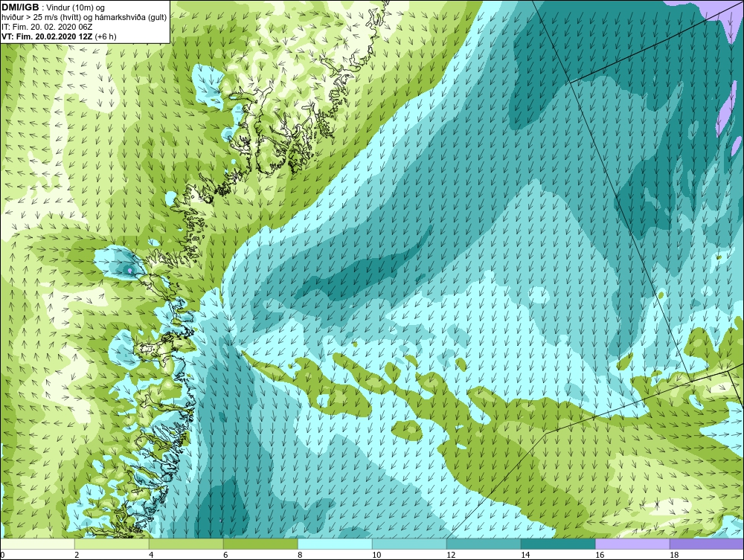Click the legend value label '4'

151,555
